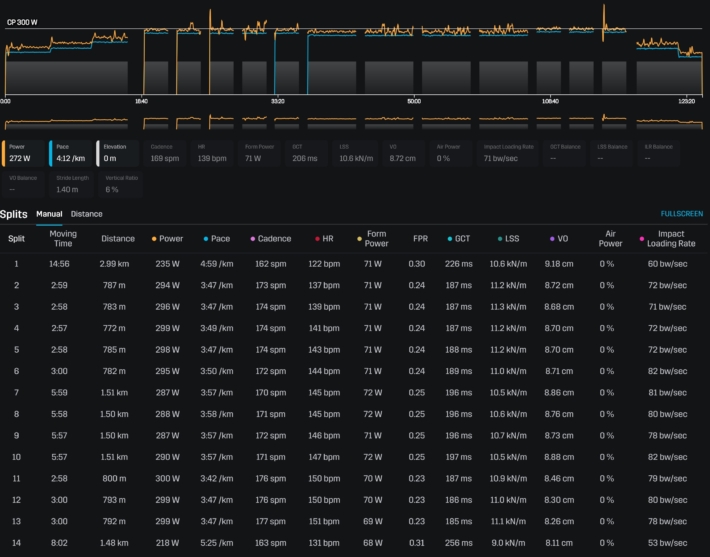
Task: Click the orange Power column header dot
Action: click(x=152, y=239)
